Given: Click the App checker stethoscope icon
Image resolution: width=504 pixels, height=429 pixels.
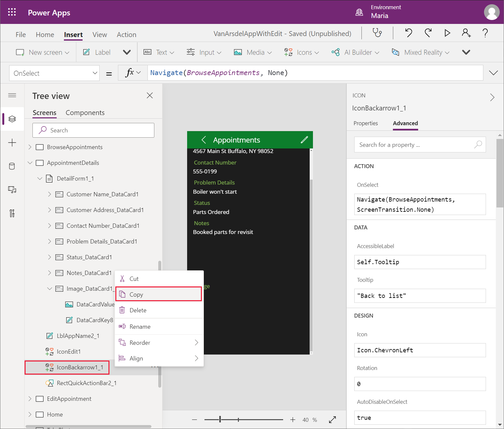Looking at the screenshot, I should [377, 33].
